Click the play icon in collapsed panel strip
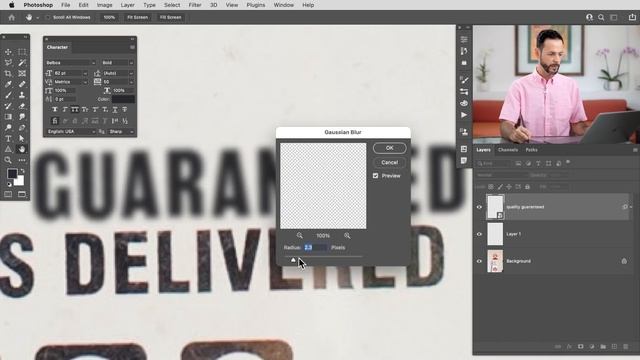Screen dimensions: 640x360 [x=464, y=115]
